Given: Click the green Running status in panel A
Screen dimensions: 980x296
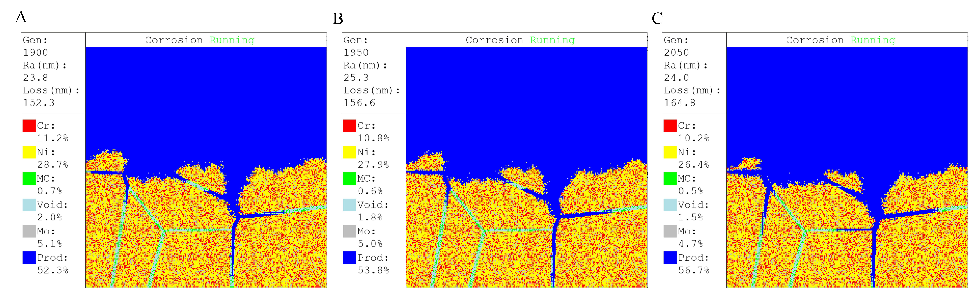Looking at the screenshot, I should [232, 40].
